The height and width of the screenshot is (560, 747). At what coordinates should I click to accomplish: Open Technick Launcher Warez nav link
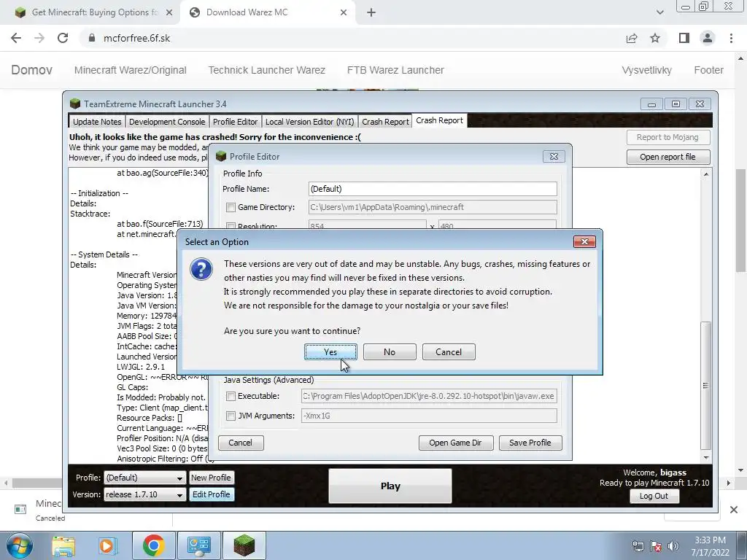(x=267, y=70)
